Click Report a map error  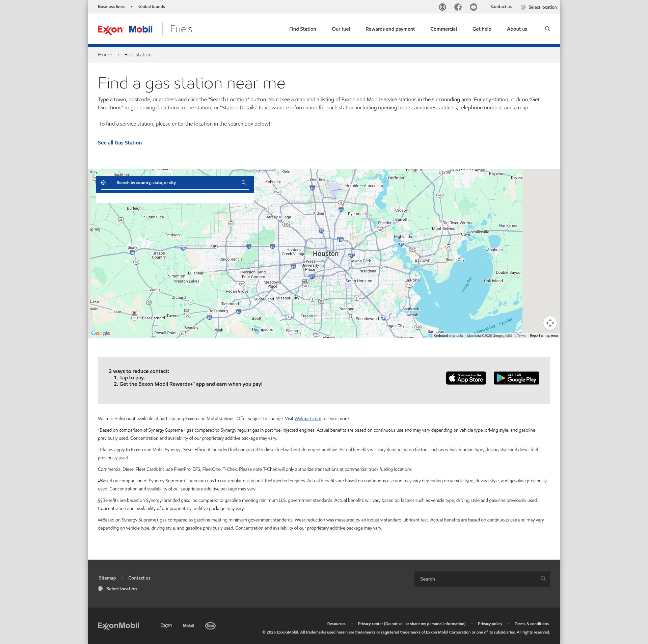(544, 336)
